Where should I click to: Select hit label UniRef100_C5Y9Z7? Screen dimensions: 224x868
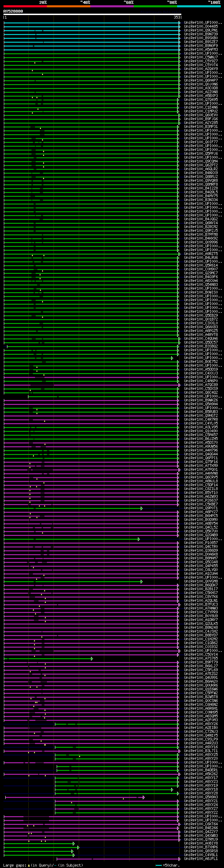pyautogui.click(x=201, y=61)
